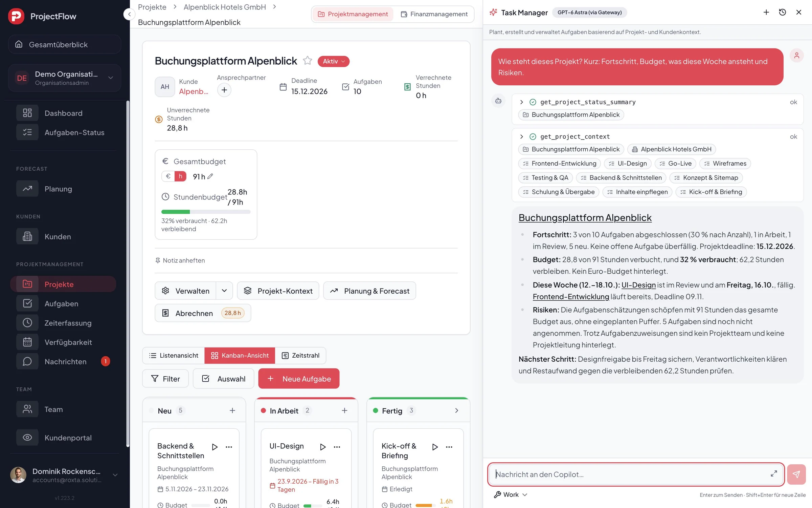The width and height of the screenshot is (812, 508).
Task: Select the Projektmanagement tab
Action: pos(353,14)
